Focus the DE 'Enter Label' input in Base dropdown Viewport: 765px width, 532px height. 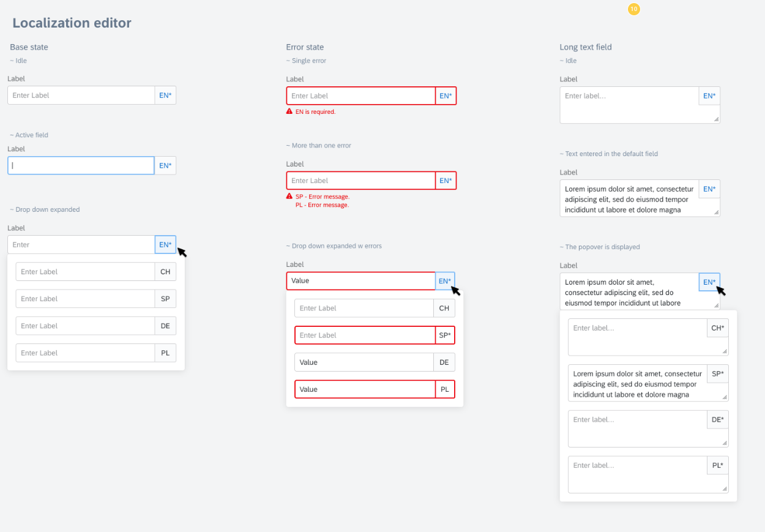[x=85, y=326]
